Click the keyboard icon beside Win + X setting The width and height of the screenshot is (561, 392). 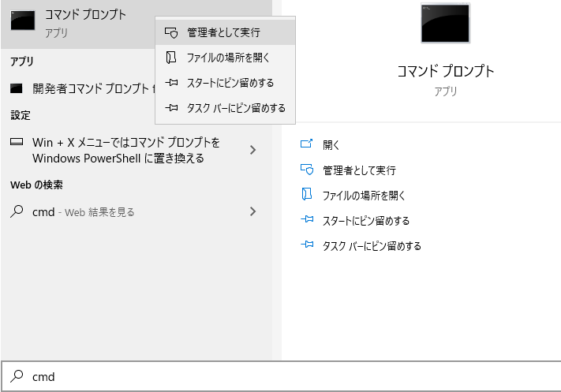(17, 142)
